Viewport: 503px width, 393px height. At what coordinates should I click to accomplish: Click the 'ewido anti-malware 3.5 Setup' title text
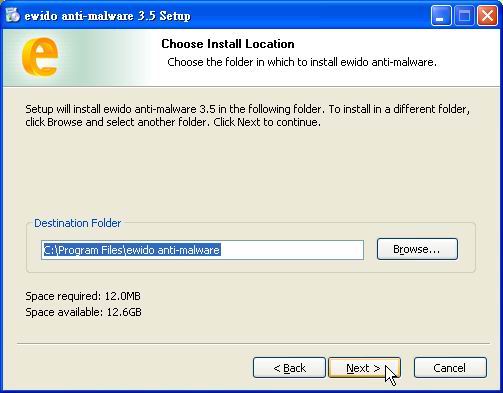point(108,16)
